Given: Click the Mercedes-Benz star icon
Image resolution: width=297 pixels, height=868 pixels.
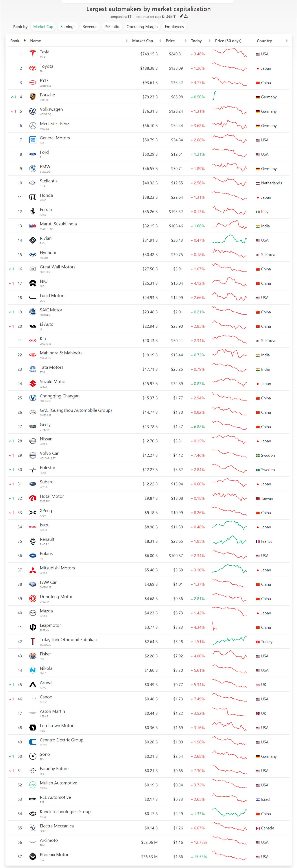Looking at the screenshot, I should [33, 126].
